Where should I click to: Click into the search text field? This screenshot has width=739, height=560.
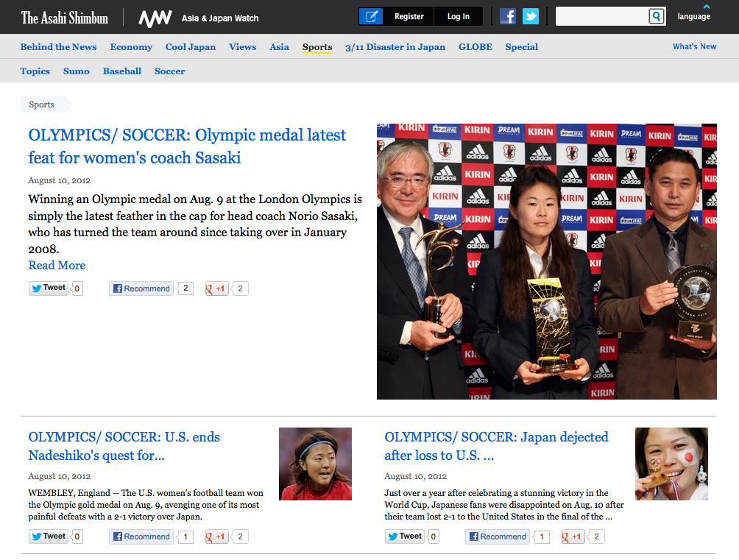601,16
